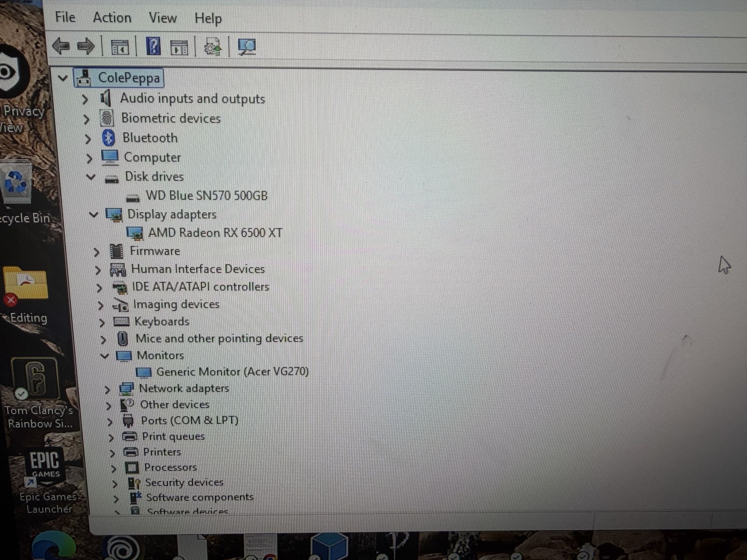Open the View menu

(x=162, y=18)
